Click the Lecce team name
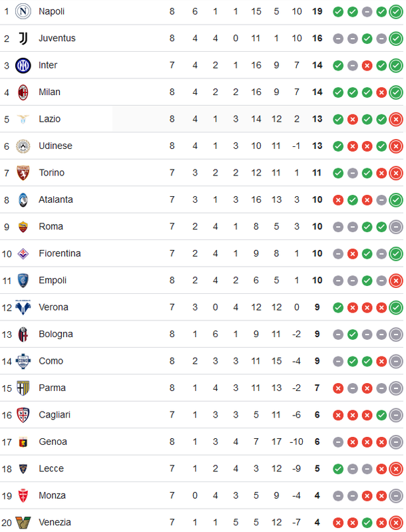 coord(51,469)
